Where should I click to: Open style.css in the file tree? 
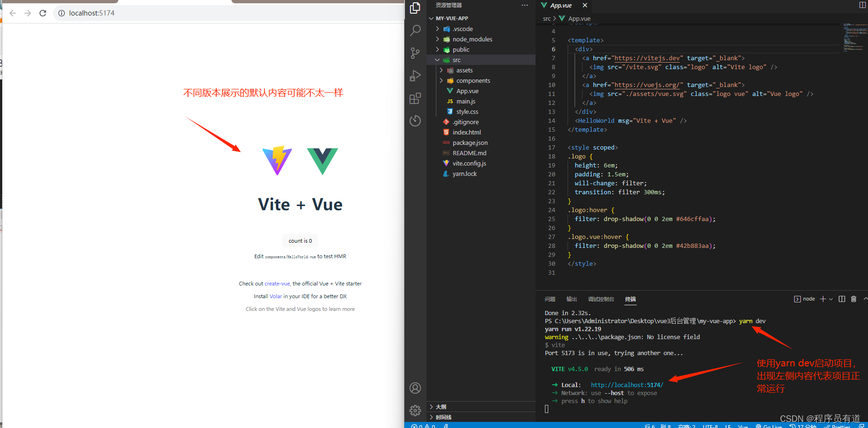pyautogui.click(x=467, y=111)
